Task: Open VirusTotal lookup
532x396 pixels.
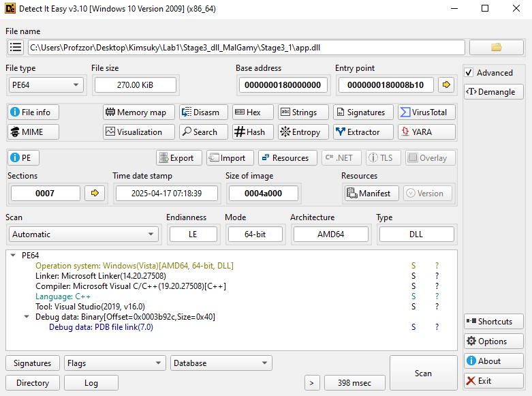Action: point(426,112)
